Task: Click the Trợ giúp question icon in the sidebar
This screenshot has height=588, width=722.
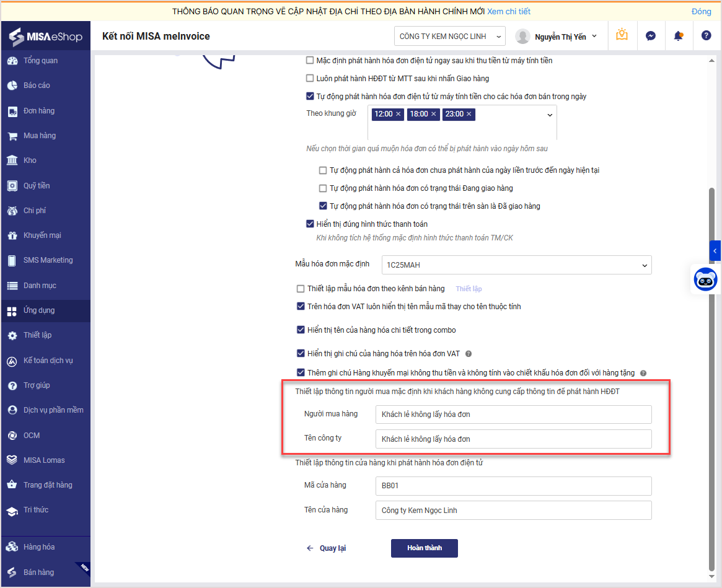Action: tap(12, 386)
